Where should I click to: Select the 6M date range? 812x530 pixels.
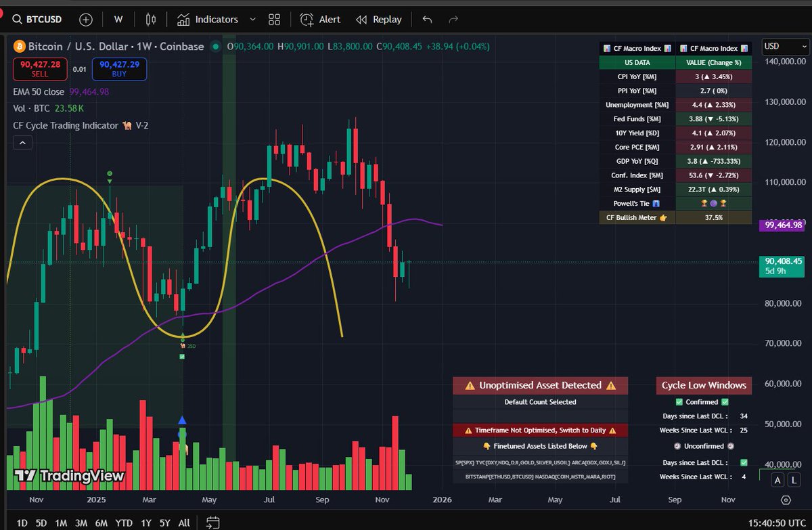tap(101, 523)
